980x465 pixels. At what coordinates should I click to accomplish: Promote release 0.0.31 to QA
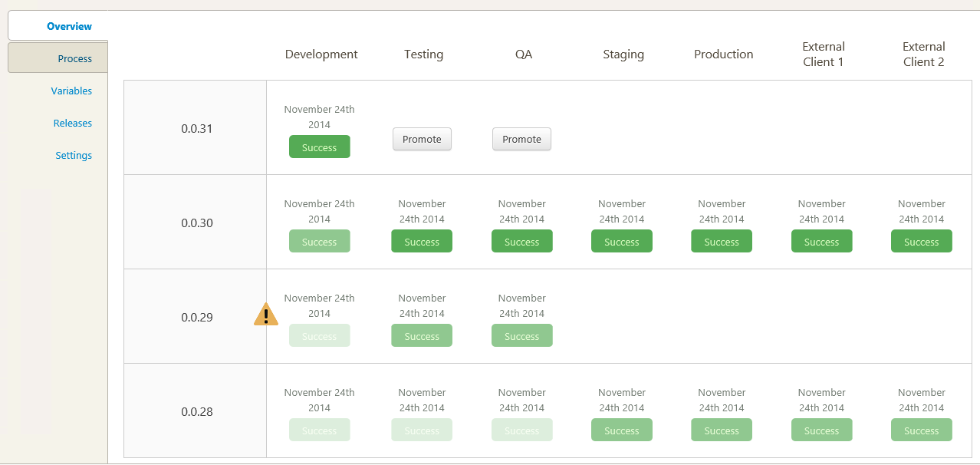(x=521, y=139)
